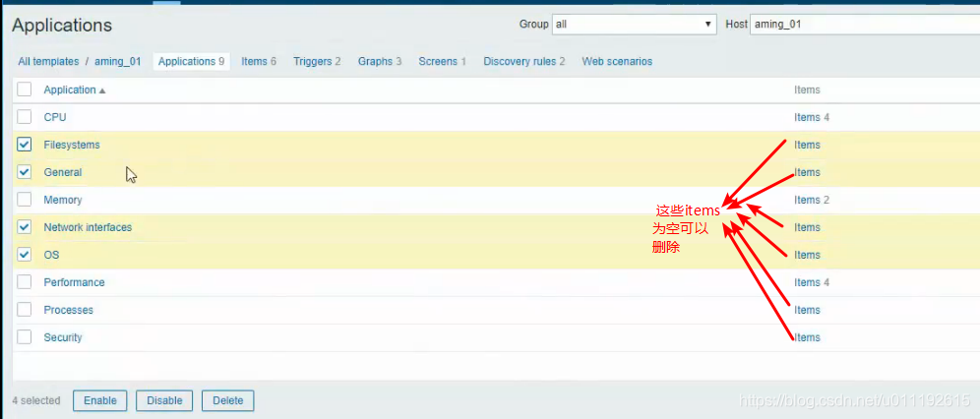Screen dimensions: 980x419
Task: Open the Filesystems application
Action: tap(72, 145)
